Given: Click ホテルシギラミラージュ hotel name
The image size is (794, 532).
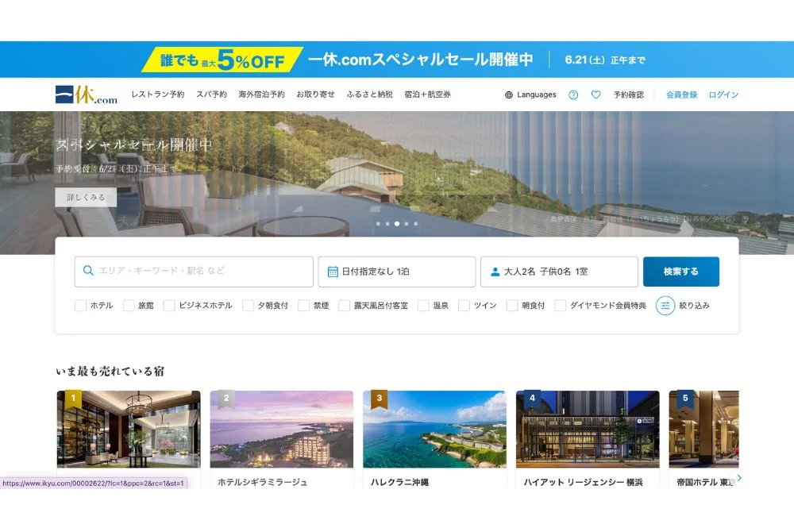Looking at the screenshot, I should pyautogui.click(x=262, y=483).
